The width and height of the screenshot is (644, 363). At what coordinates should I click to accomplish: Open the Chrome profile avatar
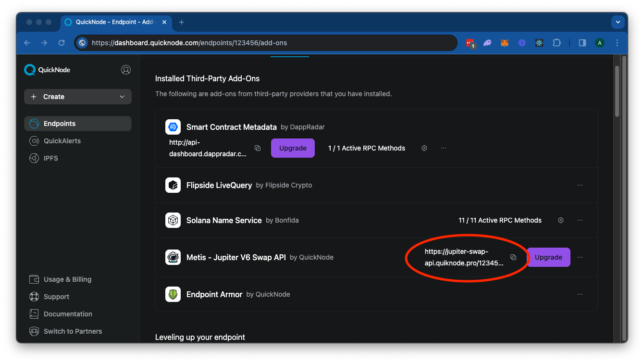point(599,43)
